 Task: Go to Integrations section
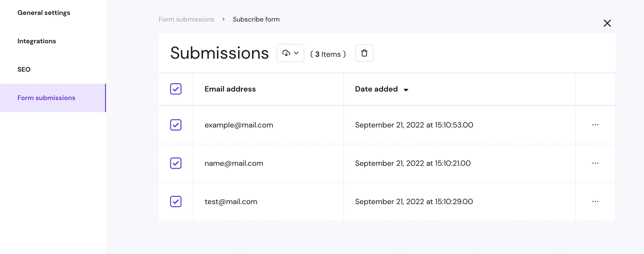click(37, 41)
